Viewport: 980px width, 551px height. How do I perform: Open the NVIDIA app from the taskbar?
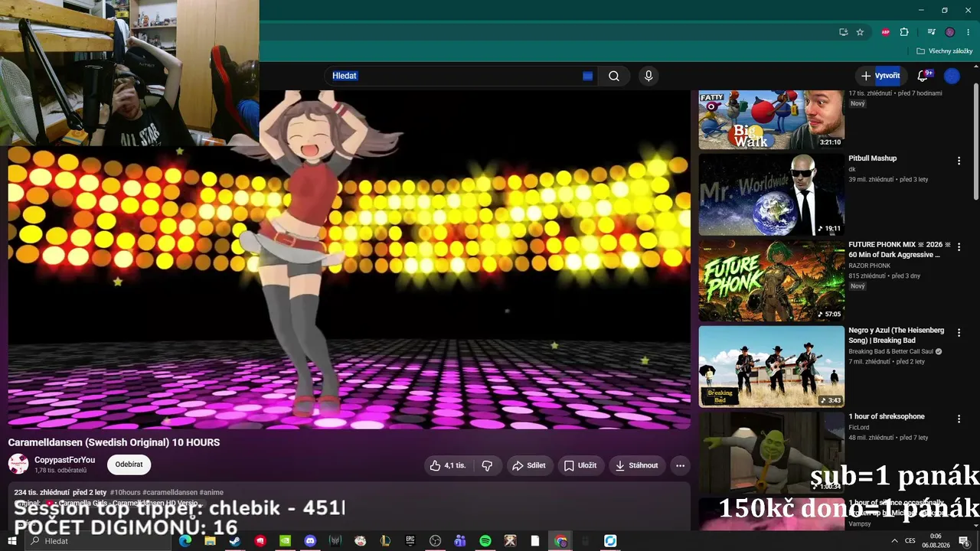[285, 541]
